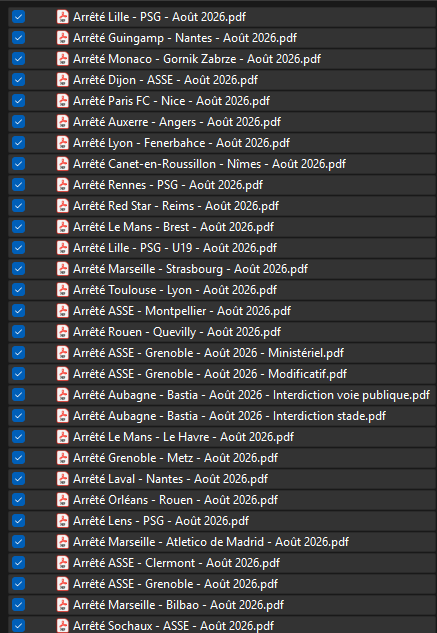Click PDF icon of Monaco - Gornik Zabrze file
437x633 pixels.
[x=62, y=59]
